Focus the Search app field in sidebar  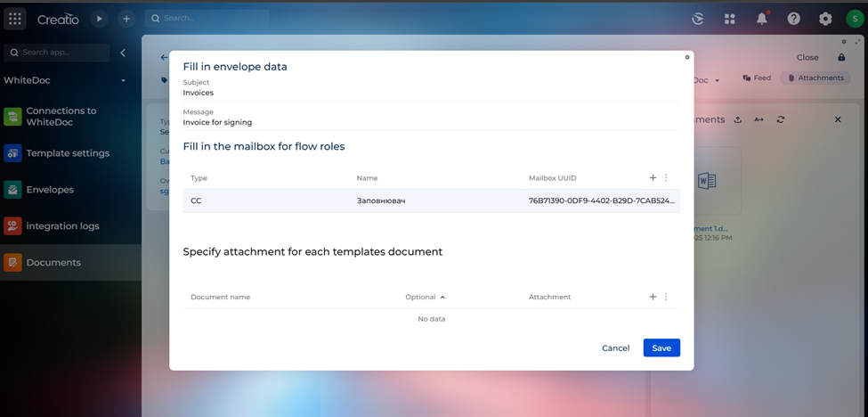pyautogui.click(x=56, y=53)
